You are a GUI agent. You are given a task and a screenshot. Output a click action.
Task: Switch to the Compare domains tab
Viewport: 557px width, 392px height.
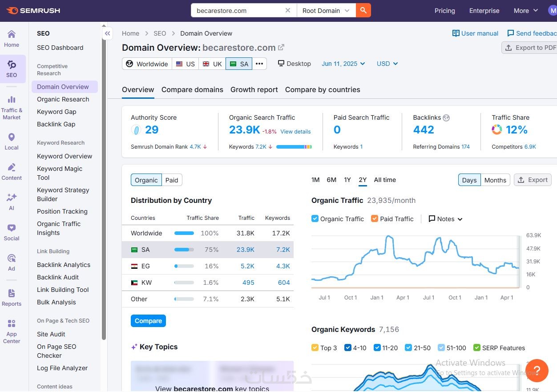pos(192,89)
